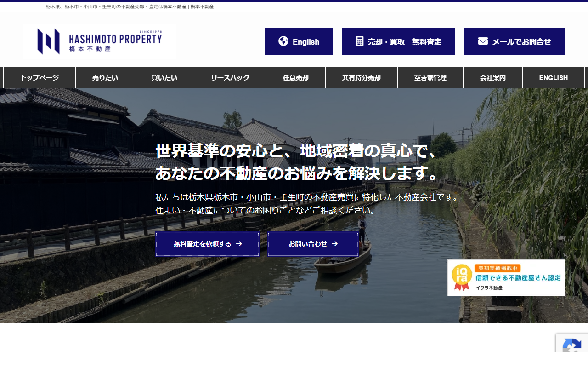Click the arrow icon on お問い合わせ
Screen dimensions: 588x368
pos(334,244)
